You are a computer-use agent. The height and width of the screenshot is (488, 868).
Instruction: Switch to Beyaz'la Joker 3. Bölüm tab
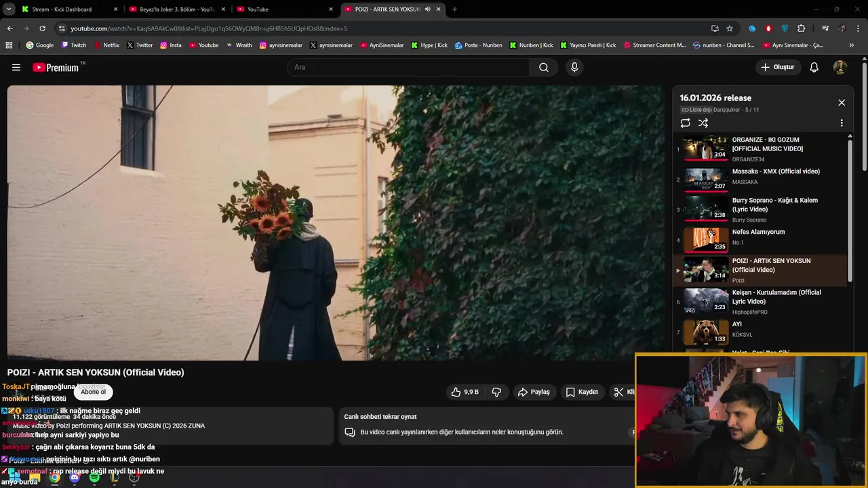176,9
